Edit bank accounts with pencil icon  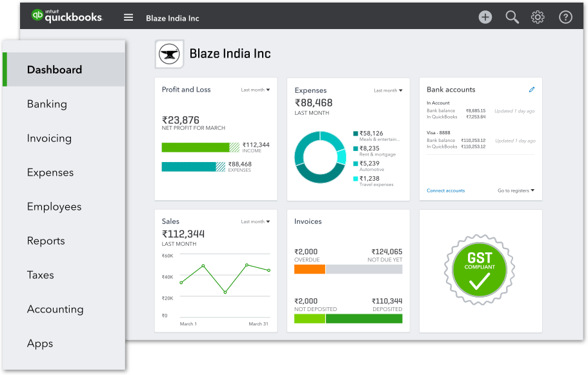(532, 89)
